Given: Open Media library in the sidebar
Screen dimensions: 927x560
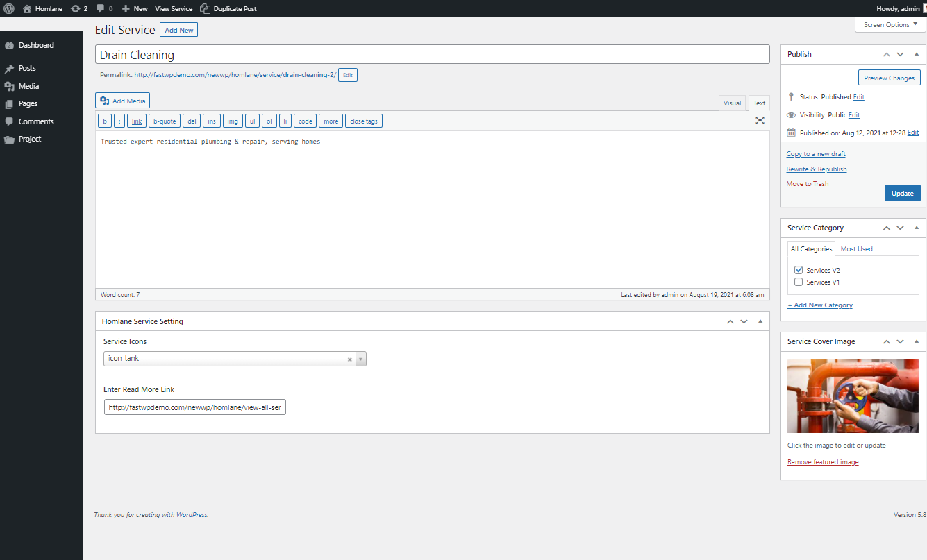Looking at the screenshot, I should point(28,86).
